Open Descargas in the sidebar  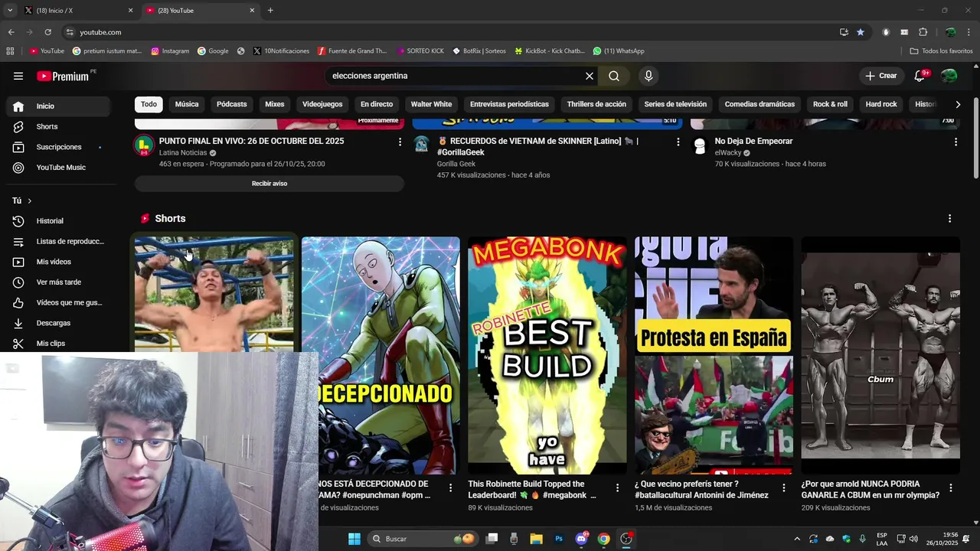58,323
